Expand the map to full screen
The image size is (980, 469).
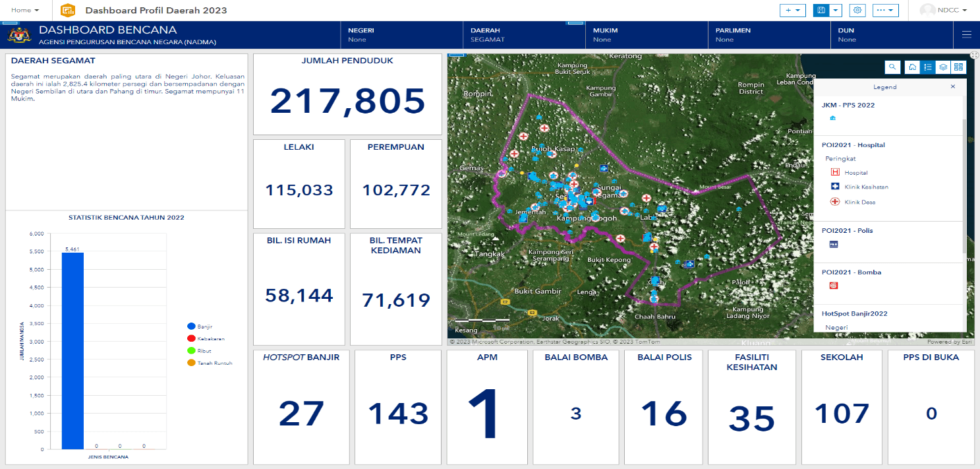(975, 57)
